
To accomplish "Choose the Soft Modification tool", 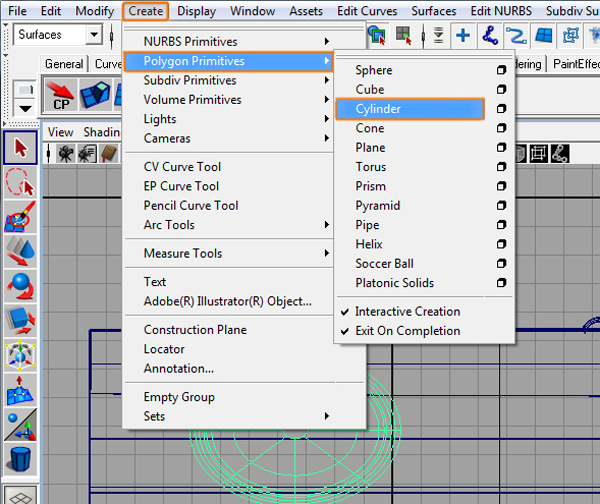I will pyautogui.click(x=20, y=390).
